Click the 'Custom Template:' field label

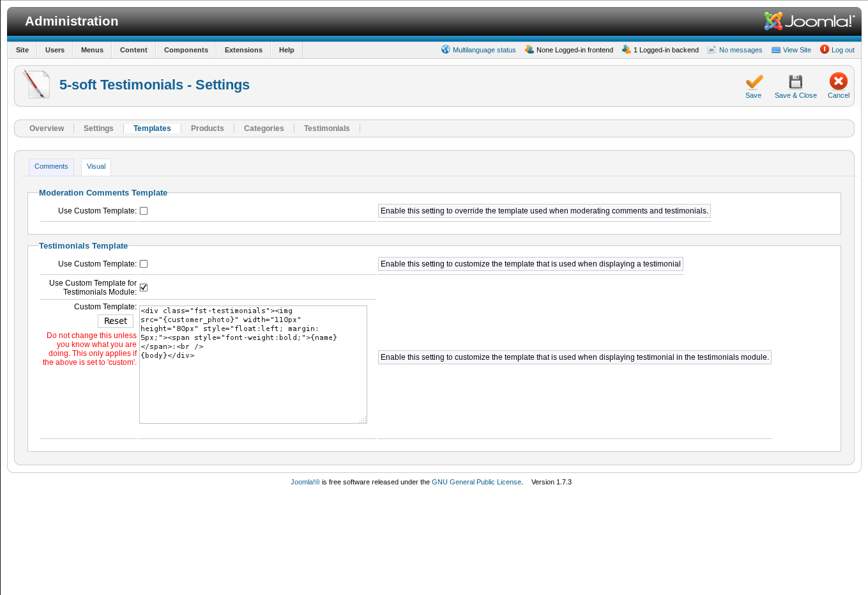point(105,307)
